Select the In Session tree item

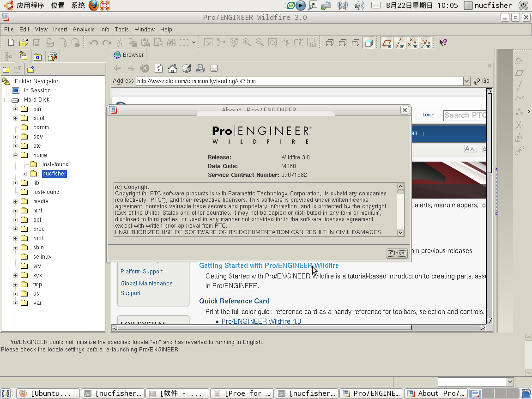coord(37,91)
